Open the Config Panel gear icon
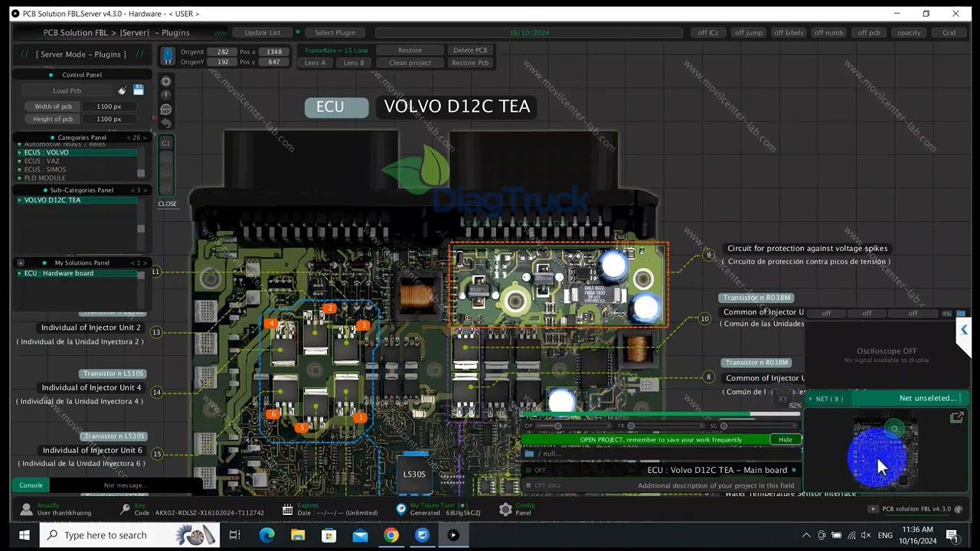980x551 pixels. point(505,509)
